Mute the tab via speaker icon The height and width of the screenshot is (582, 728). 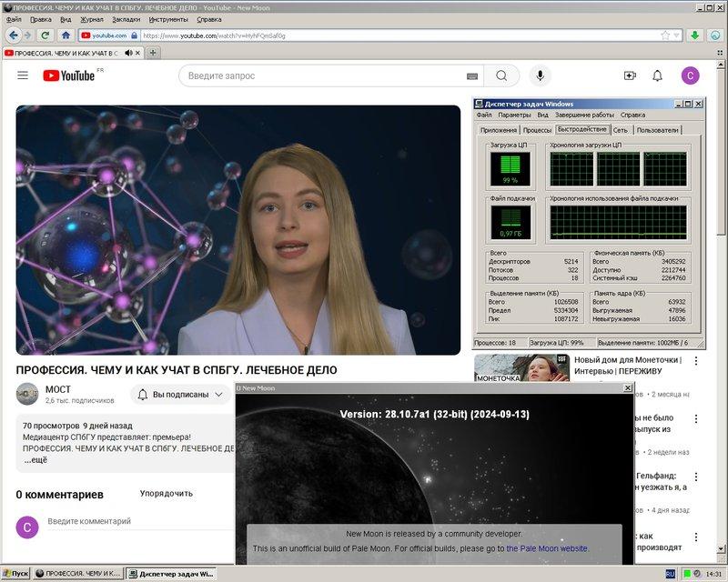click(128, 53)
